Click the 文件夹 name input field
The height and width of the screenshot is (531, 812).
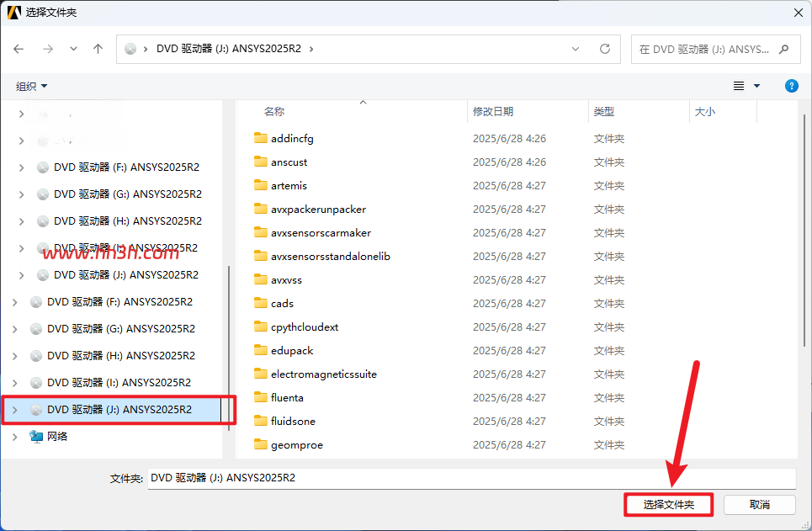472,478
